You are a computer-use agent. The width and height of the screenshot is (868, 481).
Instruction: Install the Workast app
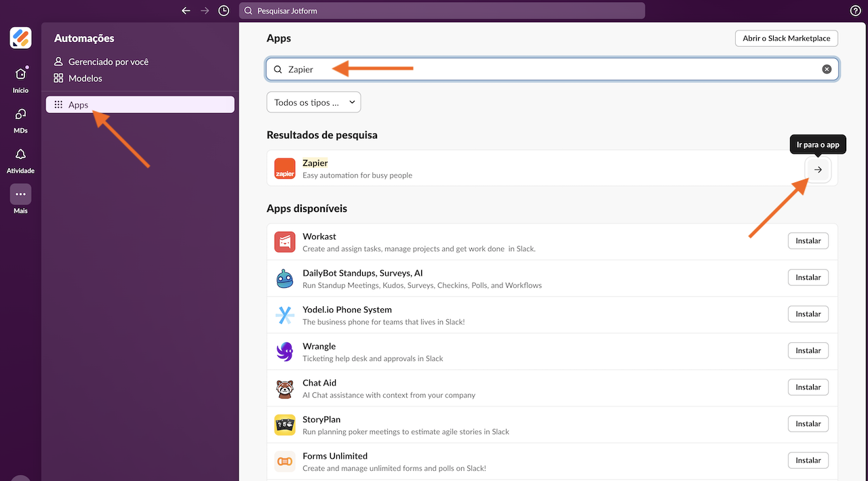click(x=808, y=241)
